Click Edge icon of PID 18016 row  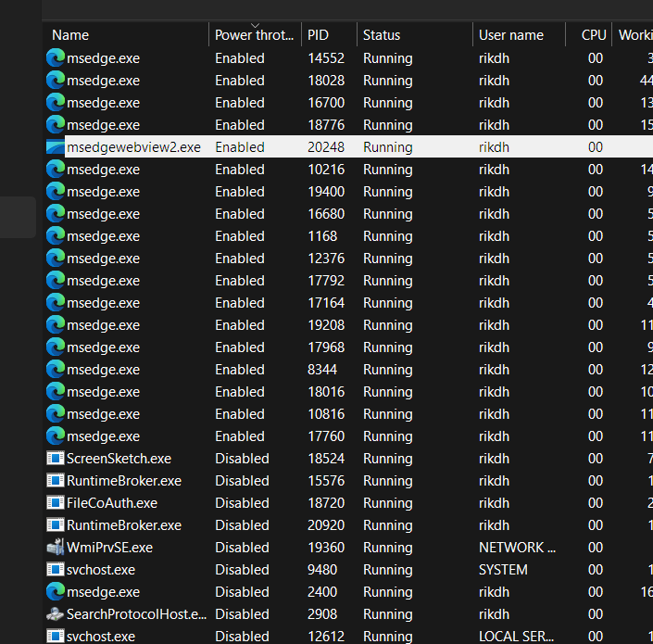click(56, 392)
